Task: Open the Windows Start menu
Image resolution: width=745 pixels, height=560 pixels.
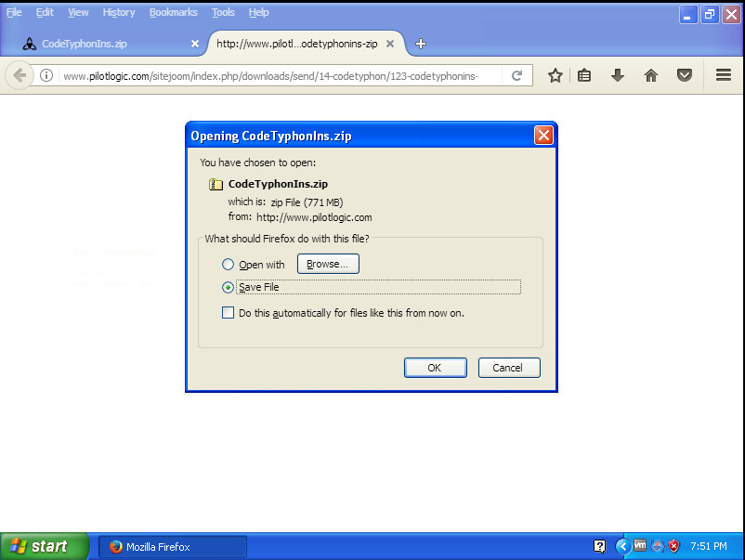Action: click(43, 546)
